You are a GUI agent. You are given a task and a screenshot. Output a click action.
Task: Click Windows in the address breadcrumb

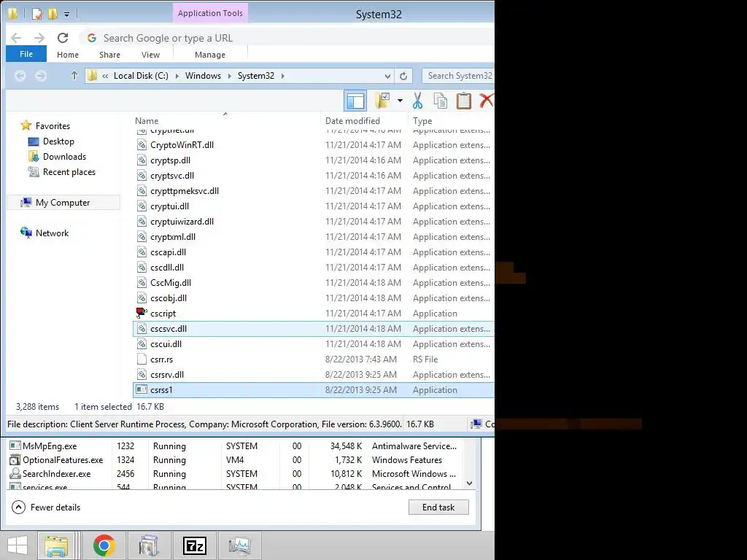click(x=203, y=76)
